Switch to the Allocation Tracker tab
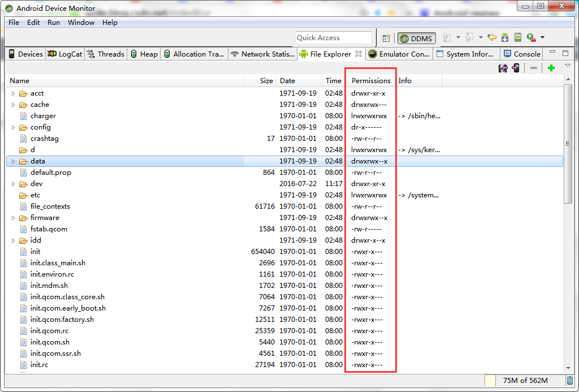Viewport: 579px width, 392px height. 195,54
